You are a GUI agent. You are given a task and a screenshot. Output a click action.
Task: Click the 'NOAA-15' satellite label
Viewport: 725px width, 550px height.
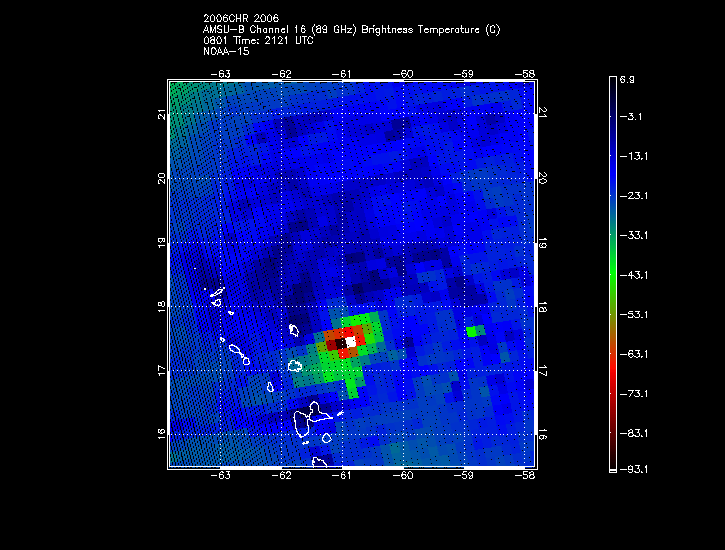coord(226,51)
